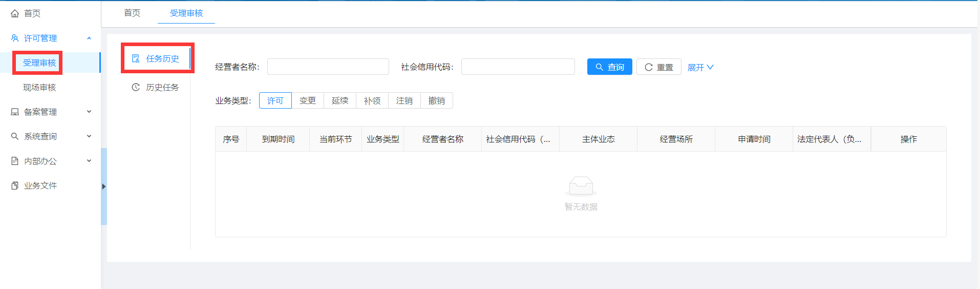This screenshot has width=980, height=289.
Task: Click the blue 查询 search button
Action: (x=609, y=67)
